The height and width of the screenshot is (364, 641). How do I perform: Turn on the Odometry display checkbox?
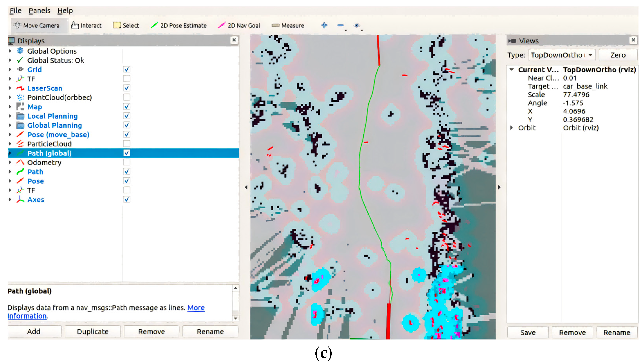pyautogui.click(x=127, y=162)
